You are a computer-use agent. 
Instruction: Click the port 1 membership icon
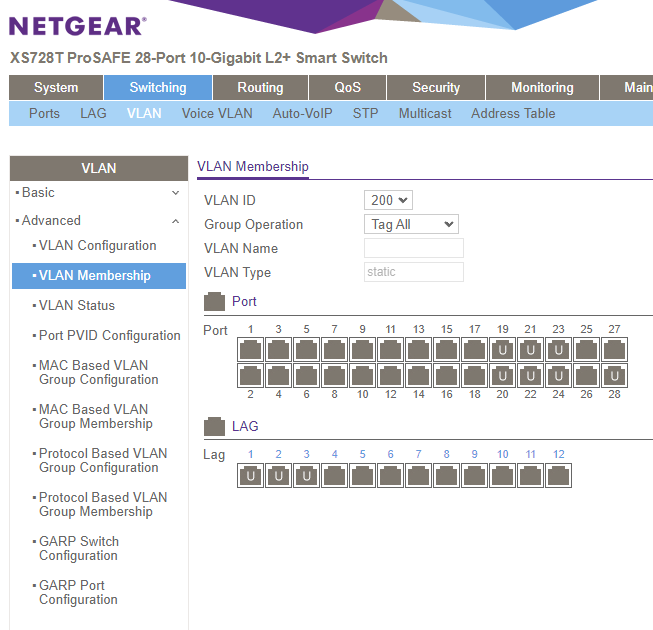250,350
